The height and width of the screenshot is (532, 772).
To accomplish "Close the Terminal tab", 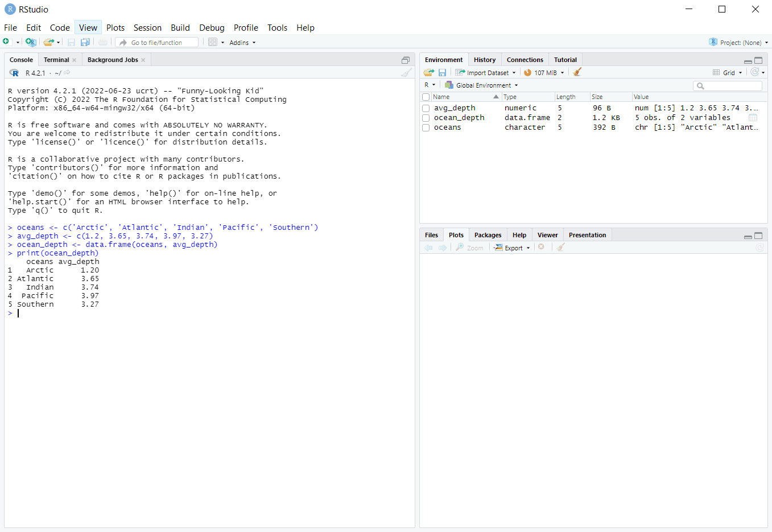I will coord(74,60).
